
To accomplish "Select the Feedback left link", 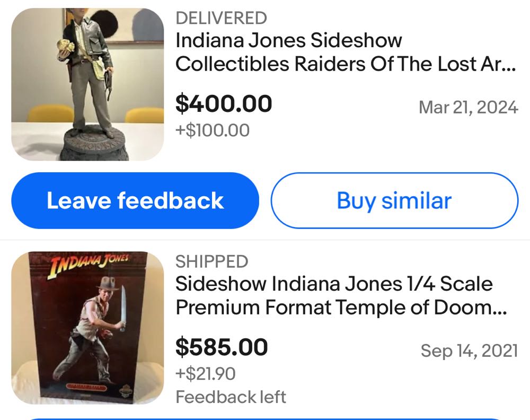I will [230, 397].
